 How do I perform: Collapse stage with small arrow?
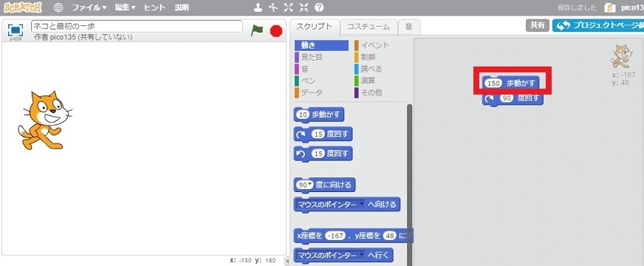(x=287, y=261)
